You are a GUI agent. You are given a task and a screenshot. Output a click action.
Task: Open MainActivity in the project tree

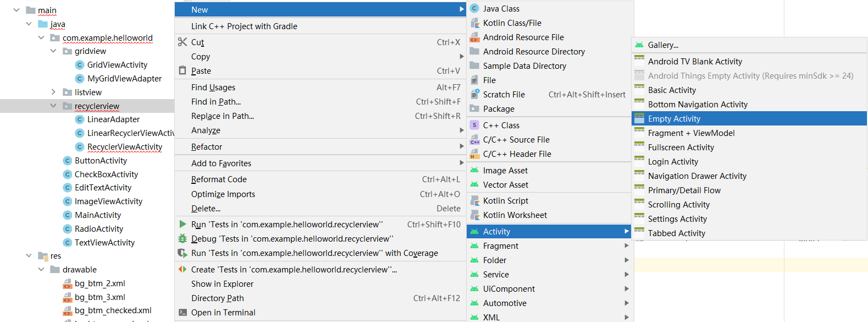98,215
